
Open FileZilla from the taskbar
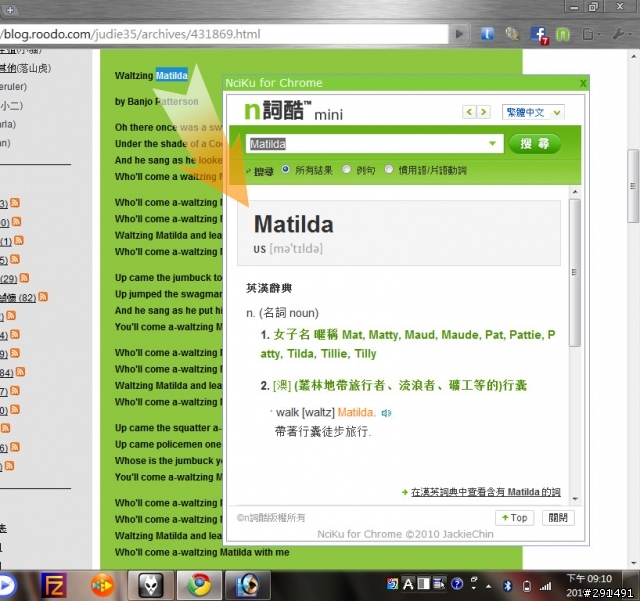[x=54, y=586]
